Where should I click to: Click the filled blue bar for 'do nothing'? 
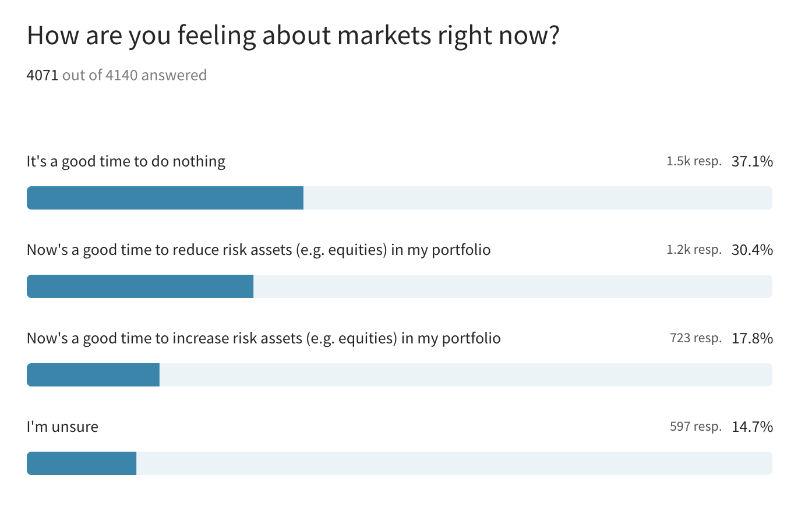click(x=165, y=198)
